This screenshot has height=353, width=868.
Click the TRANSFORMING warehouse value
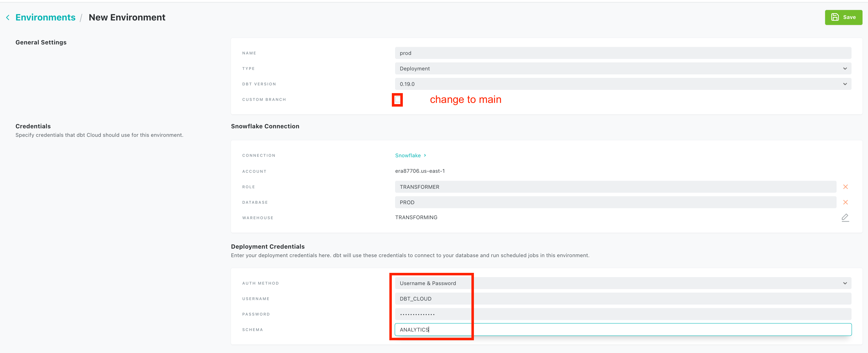(x=416, y=217)
